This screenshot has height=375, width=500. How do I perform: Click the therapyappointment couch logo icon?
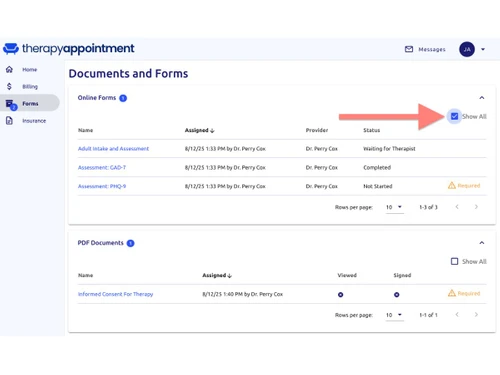11,49
